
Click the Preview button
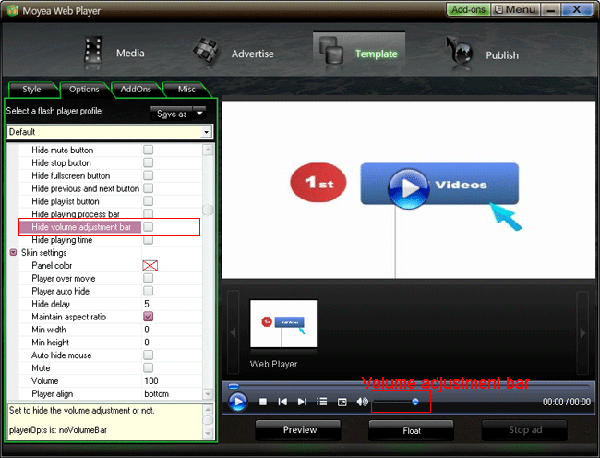point(300,430)
